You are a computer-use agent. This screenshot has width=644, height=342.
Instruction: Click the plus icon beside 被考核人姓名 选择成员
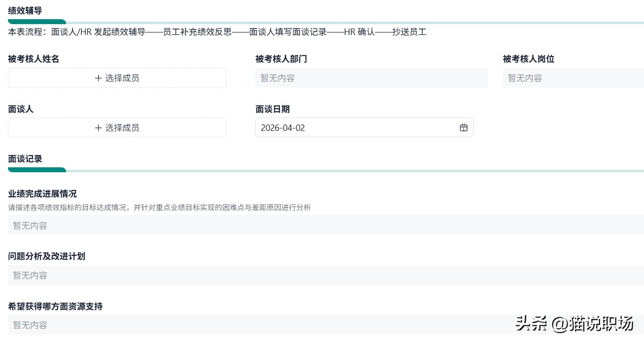tap(99, 78)
